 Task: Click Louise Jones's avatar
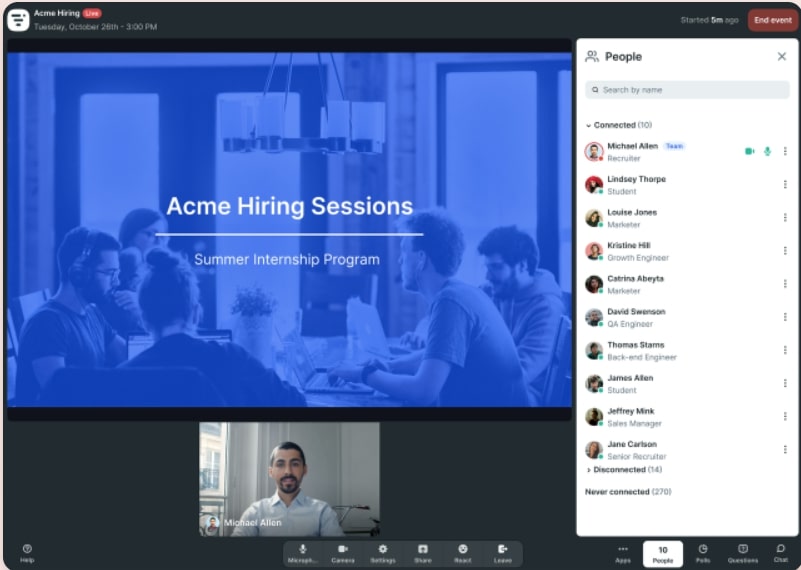click(594, 218)
